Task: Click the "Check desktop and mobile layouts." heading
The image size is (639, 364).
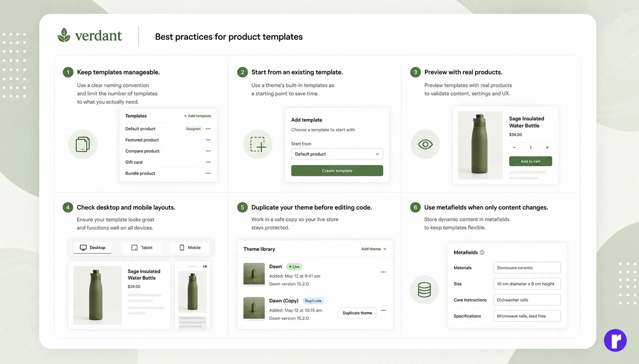Action: pos(126,207)
